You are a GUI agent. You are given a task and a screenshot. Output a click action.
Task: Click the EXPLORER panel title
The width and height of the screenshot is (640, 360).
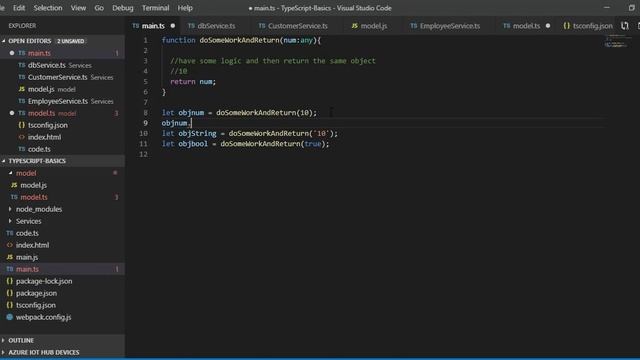point(22,26)
